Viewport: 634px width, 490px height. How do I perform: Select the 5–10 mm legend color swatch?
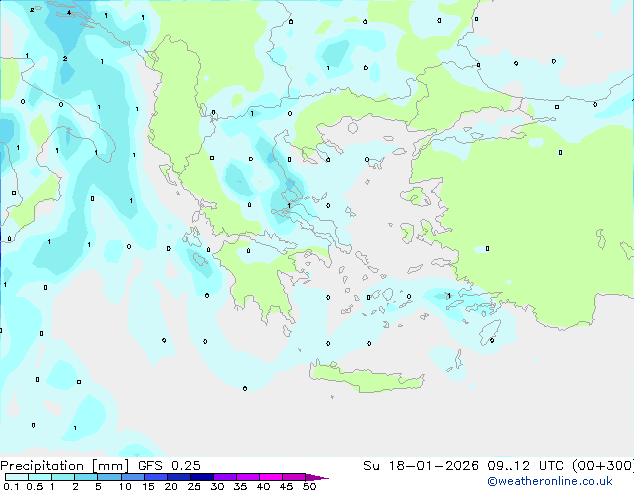(x=110, y=477)
